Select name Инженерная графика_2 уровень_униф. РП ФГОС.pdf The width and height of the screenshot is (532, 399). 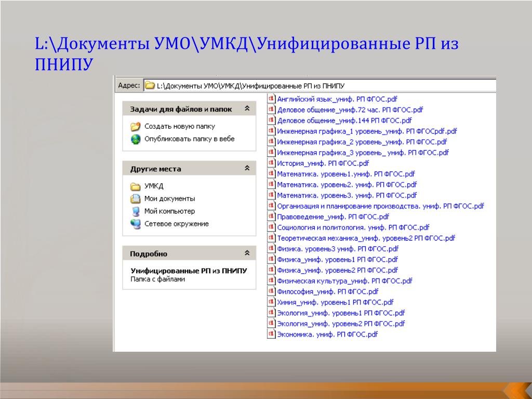pos(362,142)
